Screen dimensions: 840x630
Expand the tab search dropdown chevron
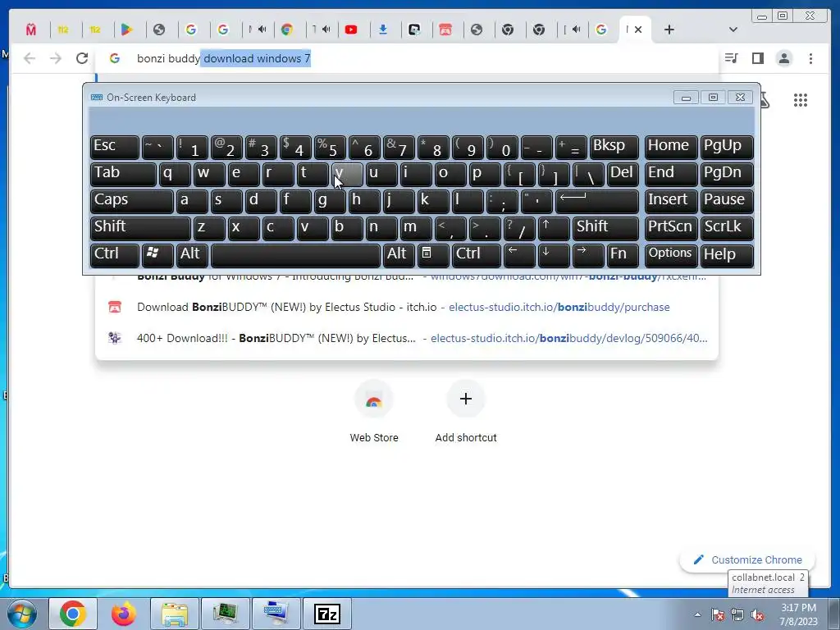click(733, 30)
